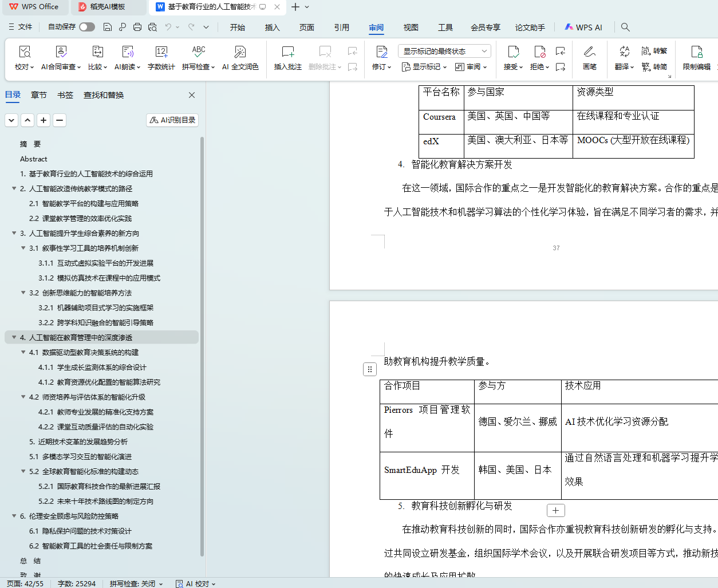The height and width of the screenshot is (588, 718).
Task: Open the 字数统计 word count tool
Action: tap(161, 52)
